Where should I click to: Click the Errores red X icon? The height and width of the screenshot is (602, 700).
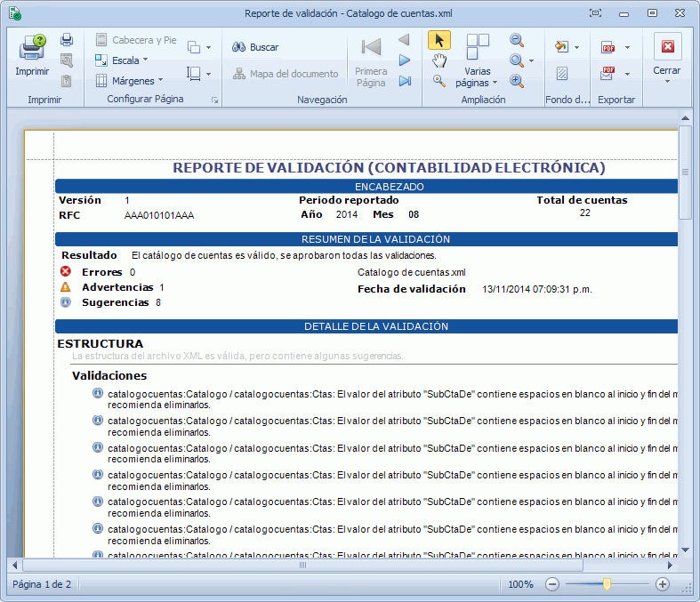pyautogui.click(x=66, y=271)
